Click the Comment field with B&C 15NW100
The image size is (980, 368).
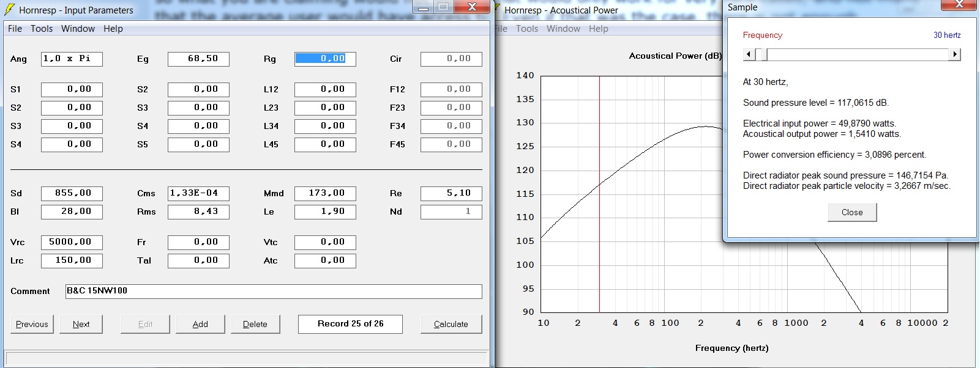[x=274, y=291]
